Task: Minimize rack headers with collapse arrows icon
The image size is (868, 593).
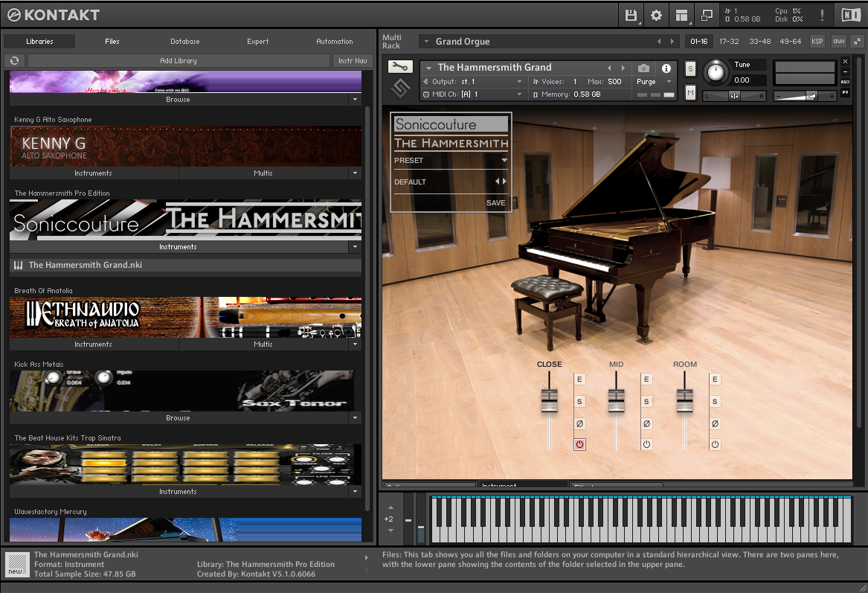Action: 857,41
